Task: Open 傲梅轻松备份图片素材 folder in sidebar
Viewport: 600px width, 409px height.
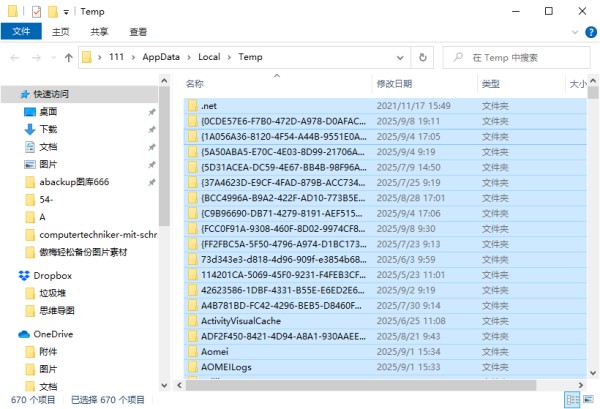Action: (x=83, y=253)
